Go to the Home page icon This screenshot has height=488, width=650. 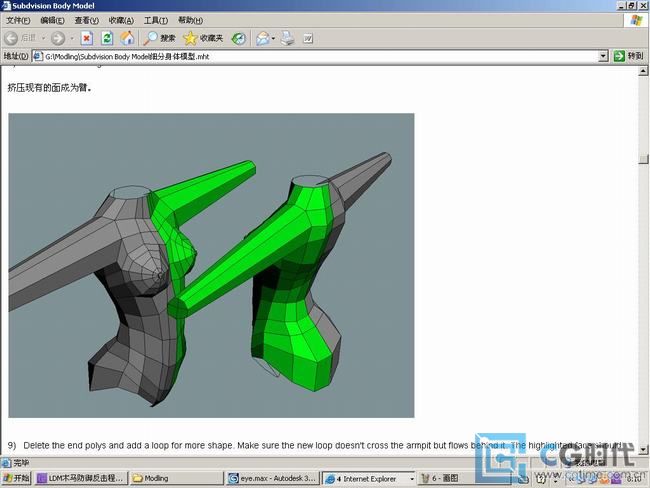(127, 38)
